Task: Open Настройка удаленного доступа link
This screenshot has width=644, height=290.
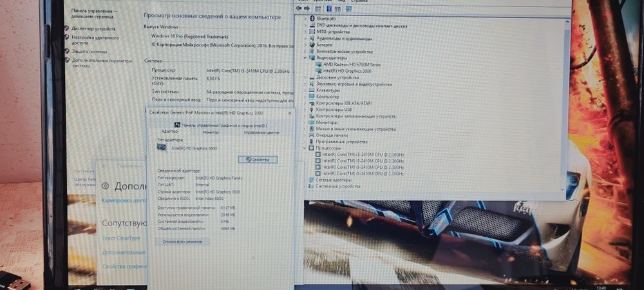Action: click(x=95, y=40)
